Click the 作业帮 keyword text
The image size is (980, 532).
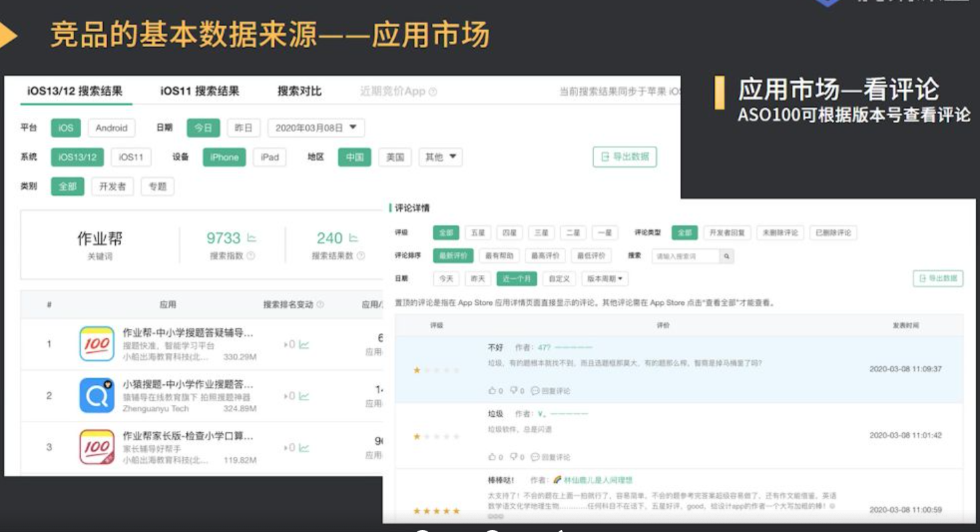coord(100,238)
